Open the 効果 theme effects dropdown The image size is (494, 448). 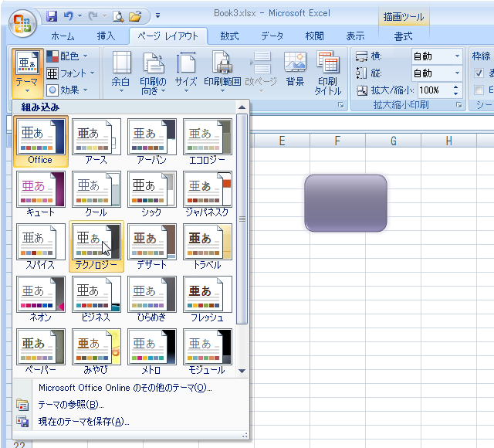pos(67,90)
